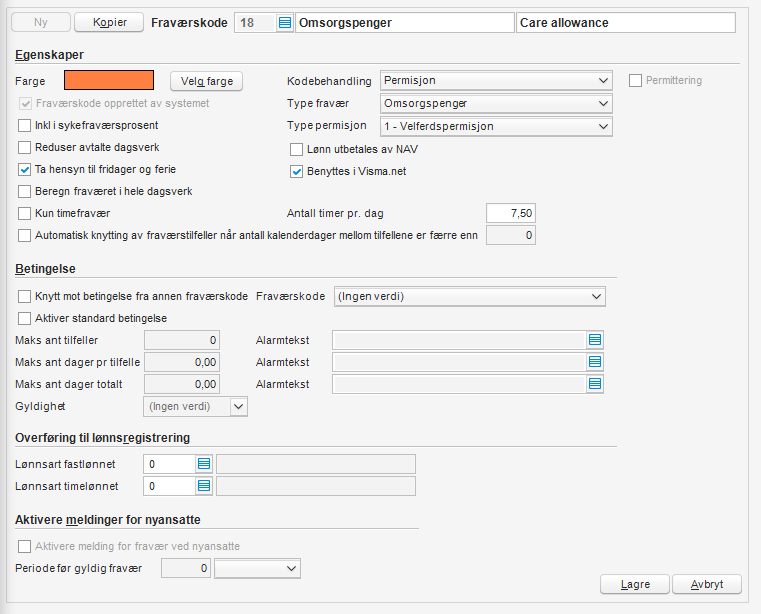Open lookup icon for Maks ant dager totalt Alarmtekst

click(x=595, y=384)
